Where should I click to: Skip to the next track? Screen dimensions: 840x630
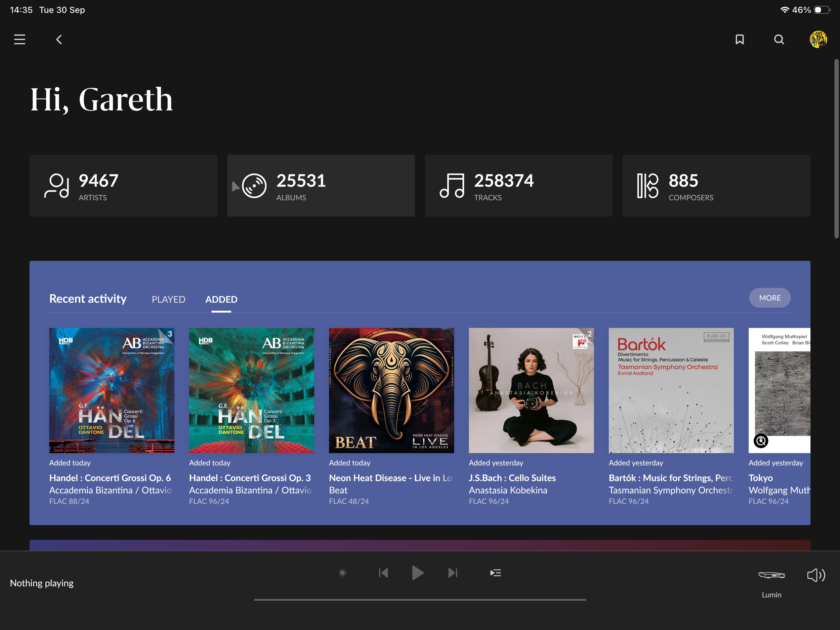pos(453,573)
